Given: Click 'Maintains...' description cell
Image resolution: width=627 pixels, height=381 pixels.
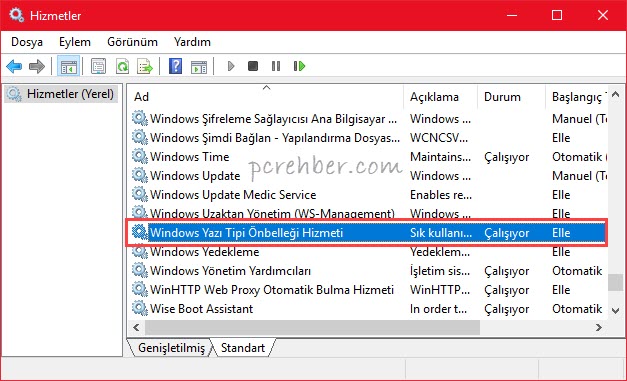Looking at the screenshot, I should 440,156.
